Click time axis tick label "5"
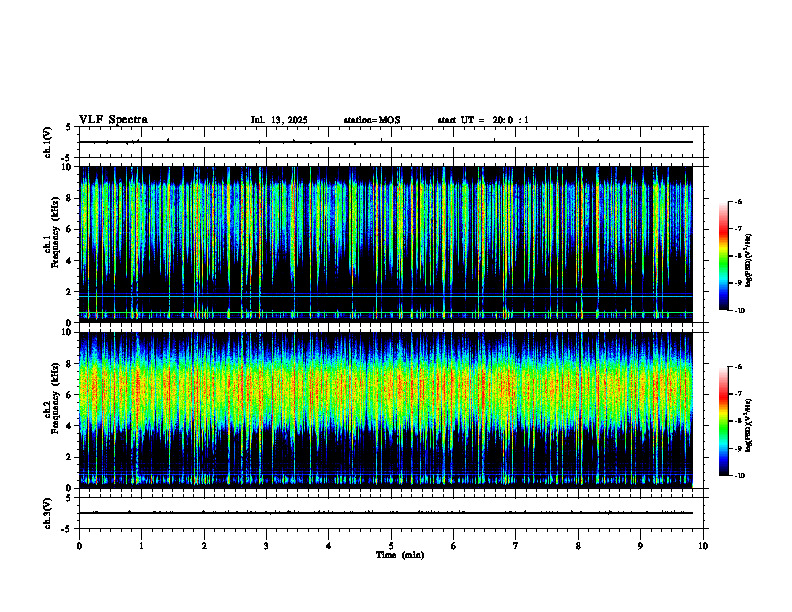Viewport: 792px width, 612px height. [391, 546]
